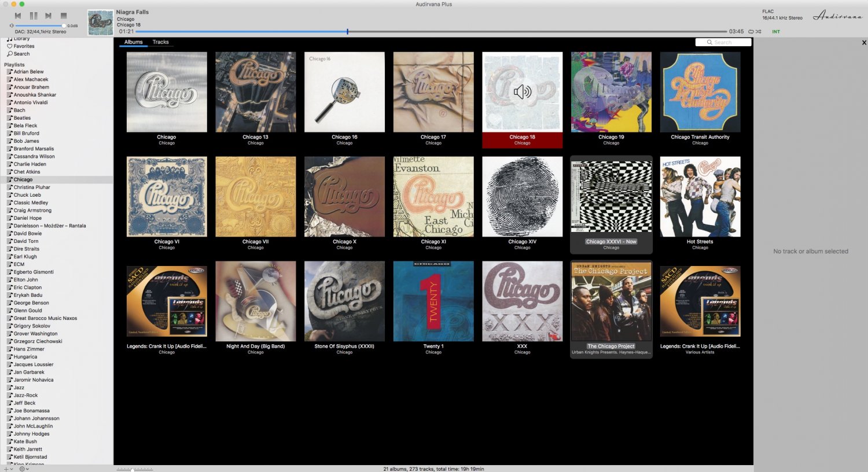
Task: Adjust the volume slider knob
Action: (x=64, y=25)
